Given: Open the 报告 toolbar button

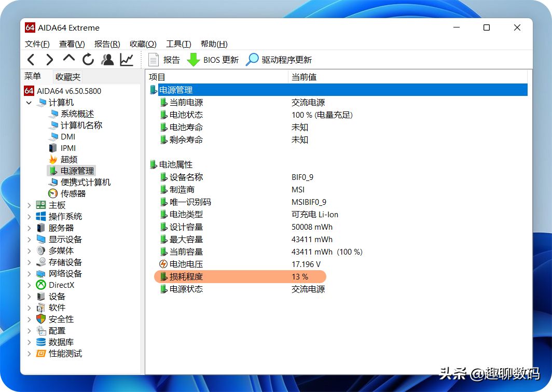Looking at the screenshot, I should [164, 60].
